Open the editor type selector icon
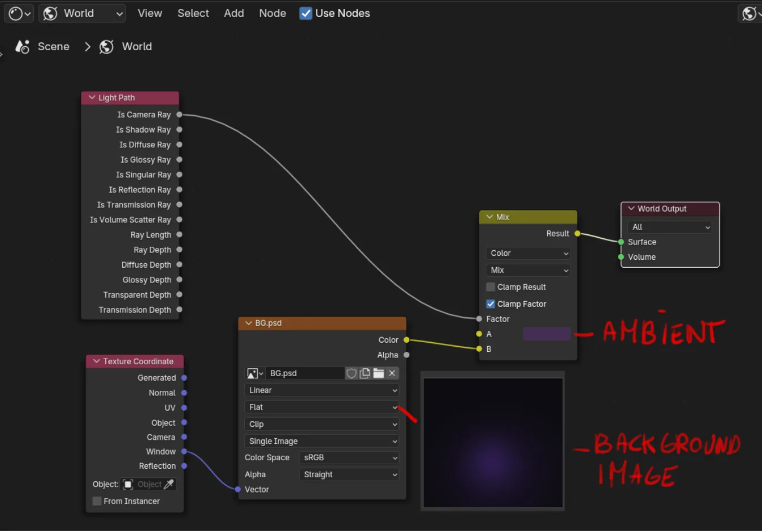This screenshot has height=532, width=763. [x=19, y=14]
